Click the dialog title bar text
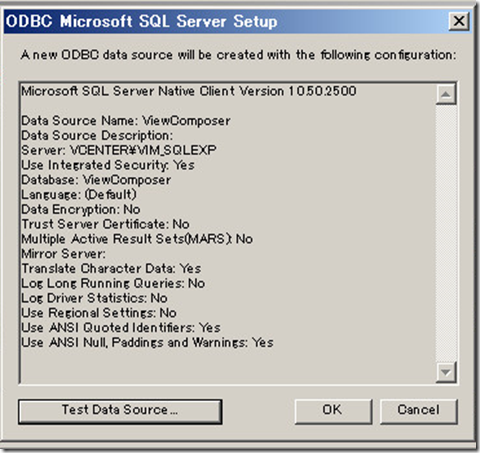The image size is (480, 453). click(x=141, y=21)
